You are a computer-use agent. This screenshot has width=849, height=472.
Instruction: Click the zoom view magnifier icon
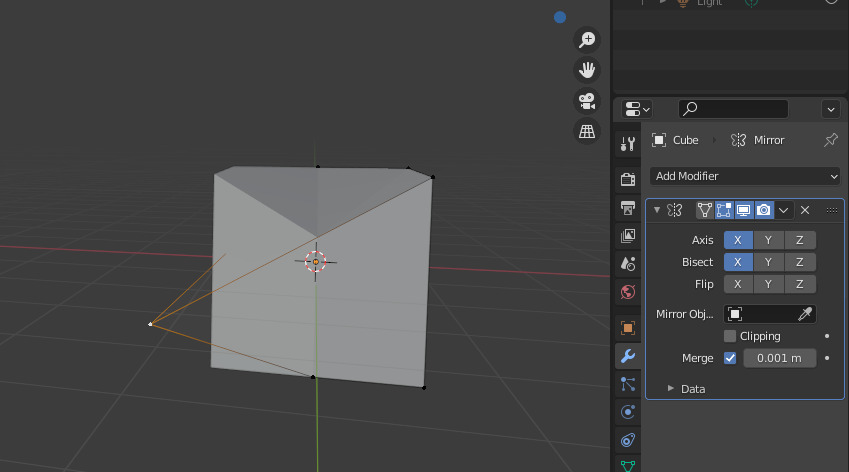click(x=587, y=40)
